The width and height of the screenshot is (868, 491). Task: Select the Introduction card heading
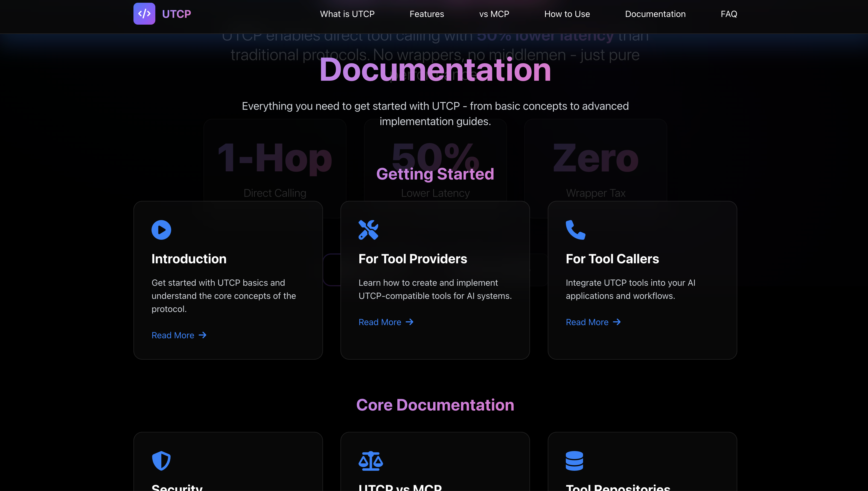[x=189, y=259]
